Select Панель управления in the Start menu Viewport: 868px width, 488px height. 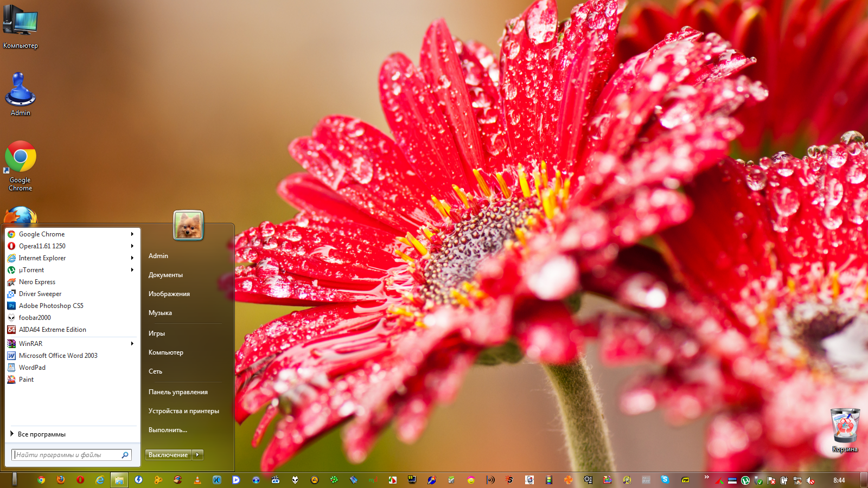click(178, 392)
